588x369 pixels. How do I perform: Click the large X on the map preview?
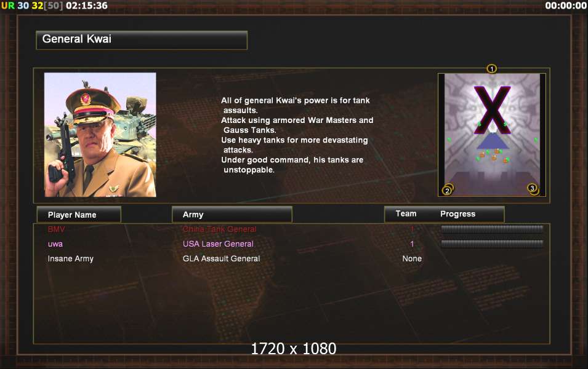(x=492, y=109)
